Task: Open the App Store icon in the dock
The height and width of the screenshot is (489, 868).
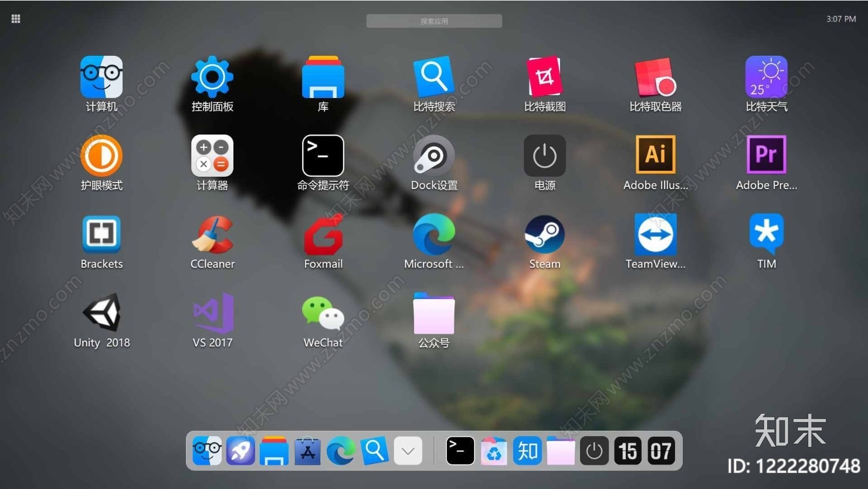Action: [x=307, y=451]
